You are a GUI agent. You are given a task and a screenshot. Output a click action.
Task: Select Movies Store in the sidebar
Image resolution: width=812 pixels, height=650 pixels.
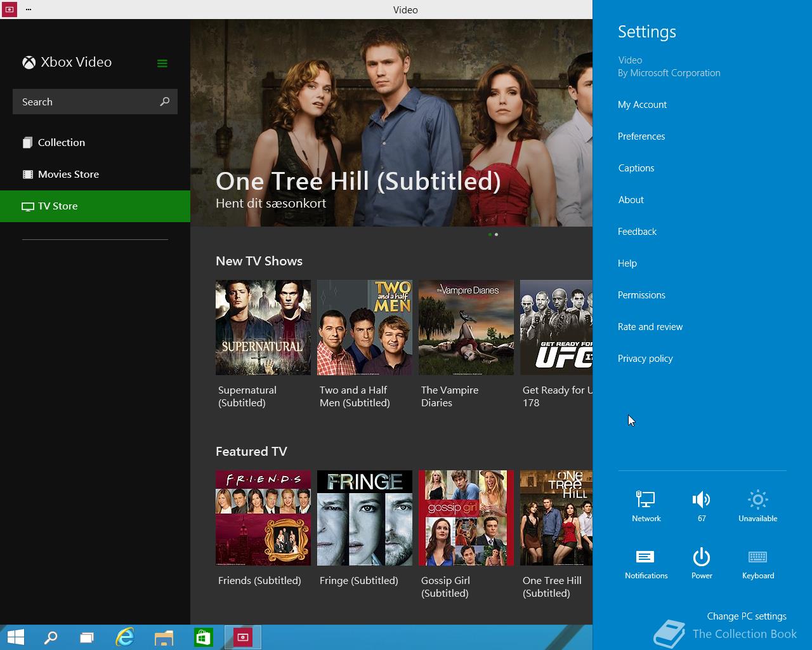click(x=95, y=175)
